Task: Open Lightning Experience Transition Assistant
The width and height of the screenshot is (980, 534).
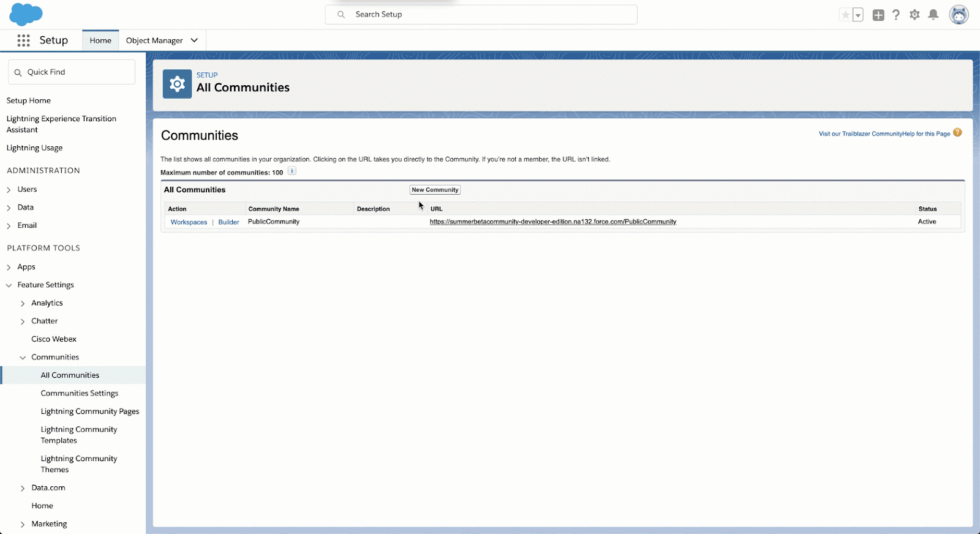Action: [61, 124]
